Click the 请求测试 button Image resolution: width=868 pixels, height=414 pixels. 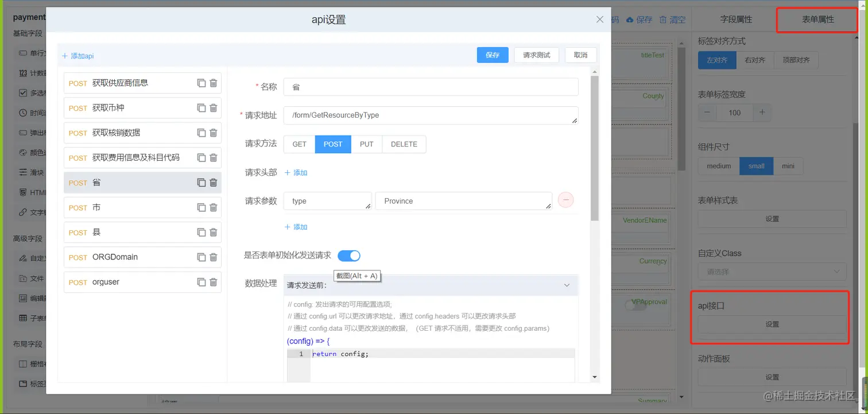coord(536,55)
